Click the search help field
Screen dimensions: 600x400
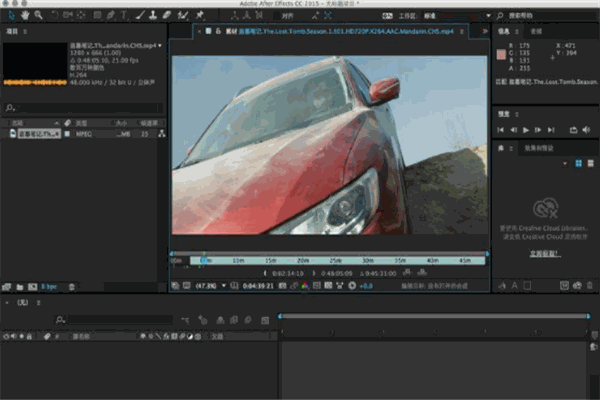(x=550, y=16)
